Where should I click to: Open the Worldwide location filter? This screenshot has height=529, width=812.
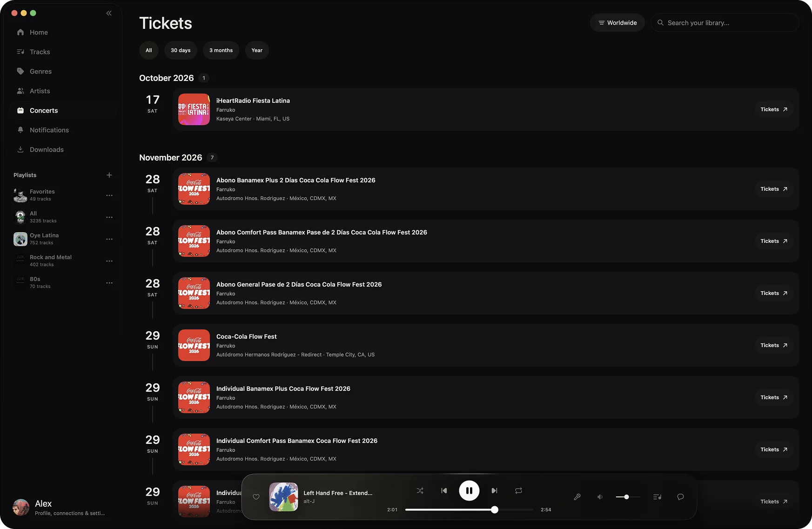click(617, 23)
